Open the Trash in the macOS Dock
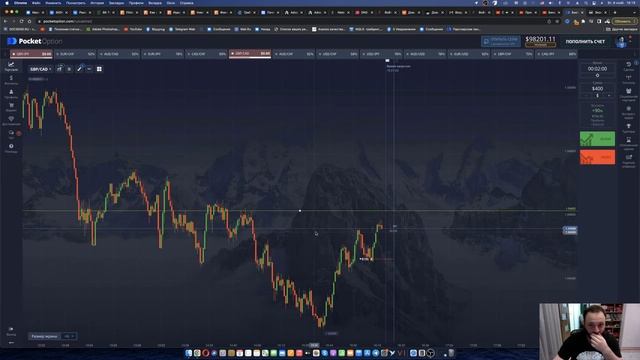Screen dimensions: 640x360 click(451, 353)
